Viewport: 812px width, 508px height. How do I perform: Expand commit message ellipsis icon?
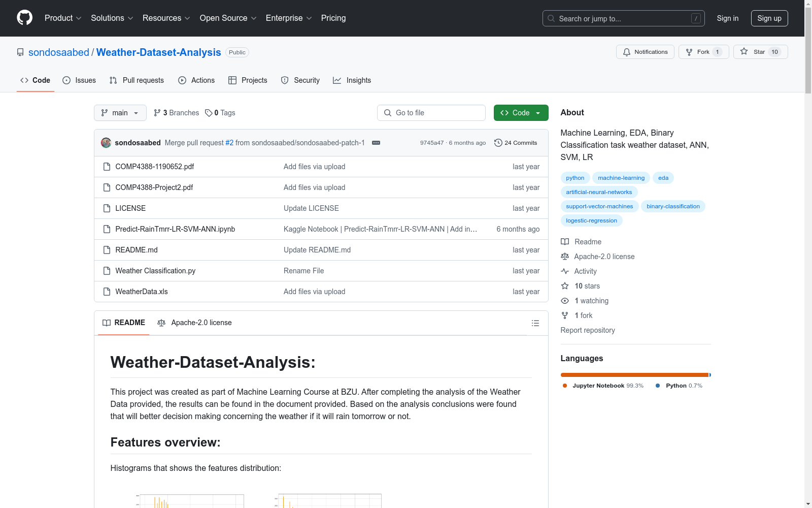(x=376, y=143)
